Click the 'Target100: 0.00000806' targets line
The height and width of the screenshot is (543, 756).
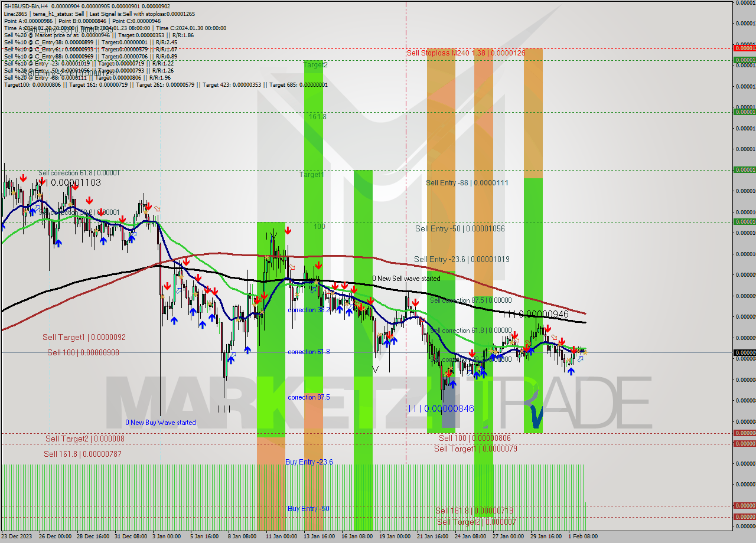coord(165,84)
